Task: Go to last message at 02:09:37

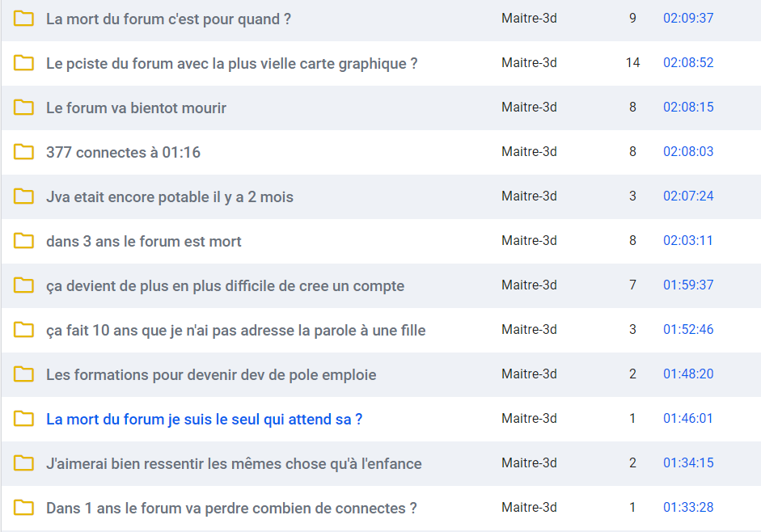Action: pos(688,18)
